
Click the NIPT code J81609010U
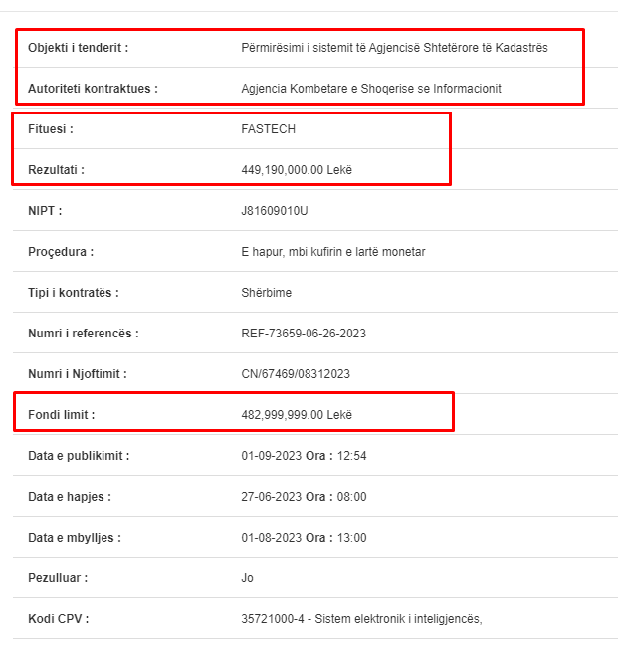pos(274,211)
